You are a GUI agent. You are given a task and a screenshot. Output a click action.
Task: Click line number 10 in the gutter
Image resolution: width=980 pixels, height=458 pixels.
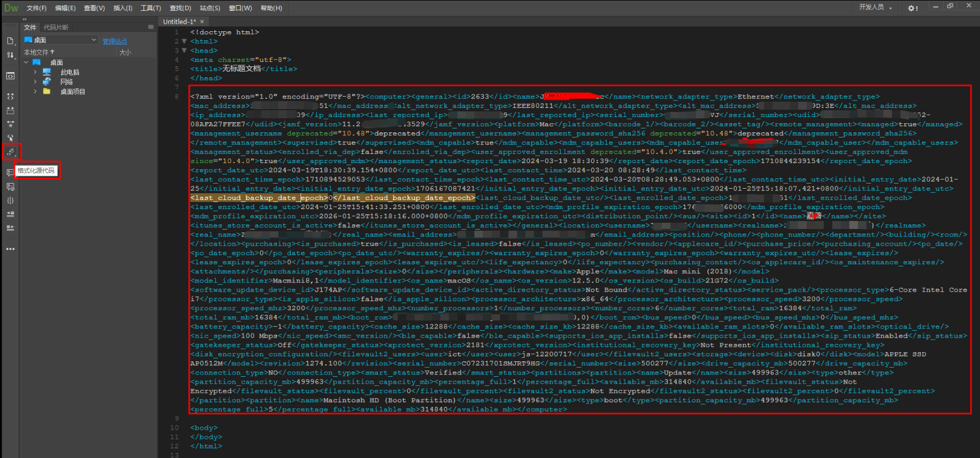(x=174, y=428)
